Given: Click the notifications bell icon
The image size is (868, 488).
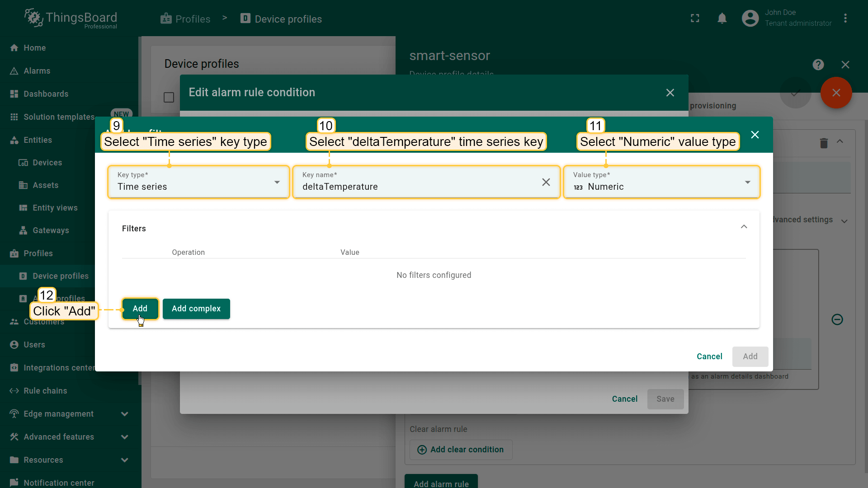Looking at the screenshot, I should 722,19.
